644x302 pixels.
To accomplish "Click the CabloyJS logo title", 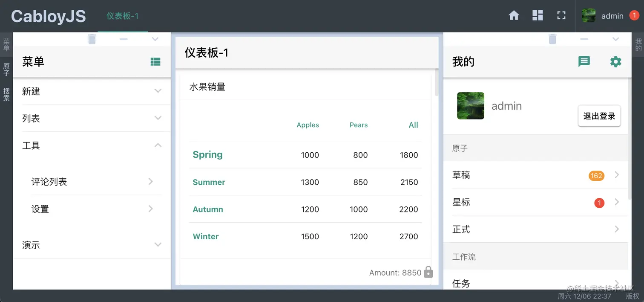I will (49, 16).
